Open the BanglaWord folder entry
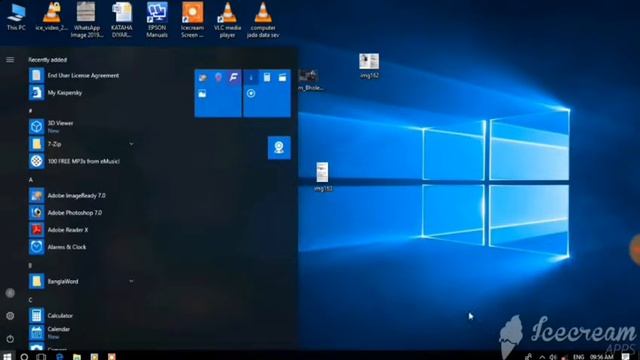The width and height of the screenshot is (640, 360). (83, 281)
